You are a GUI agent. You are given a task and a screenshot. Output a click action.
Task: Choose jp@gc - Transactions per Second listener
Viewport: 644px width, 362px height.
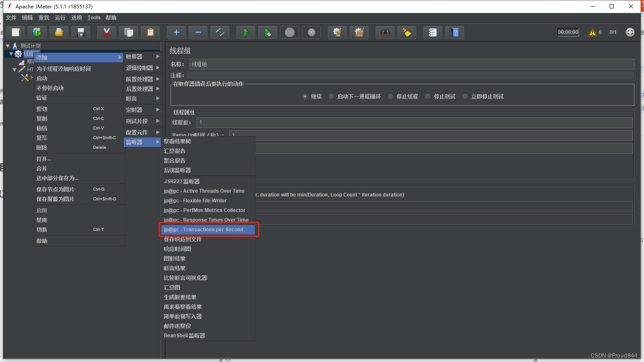click(x=208, y=230)
